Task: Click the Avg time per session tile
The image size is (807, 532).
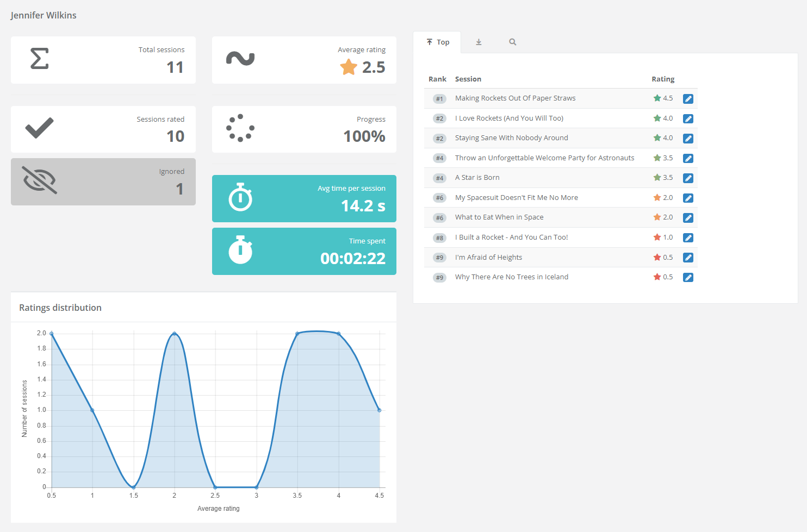Action: click(x=304, y=199)
